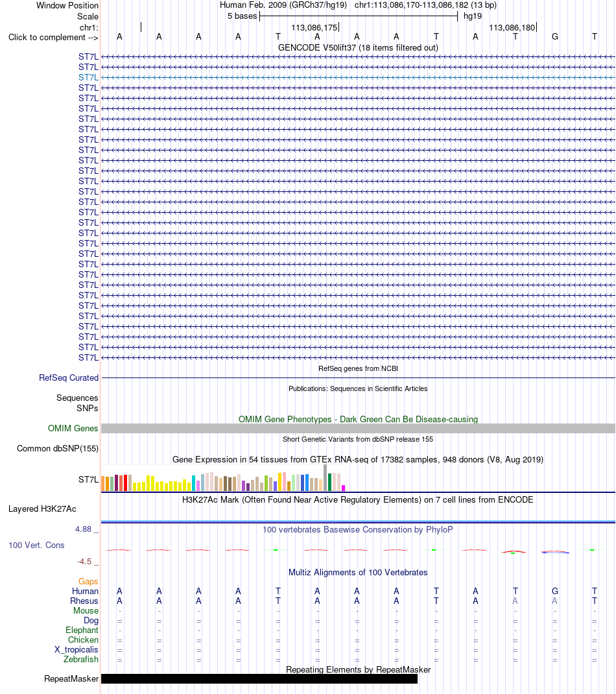Click the "Chicken" alignment row label
The height and width of the screenshot is (694, 616).
coord(83,640)
